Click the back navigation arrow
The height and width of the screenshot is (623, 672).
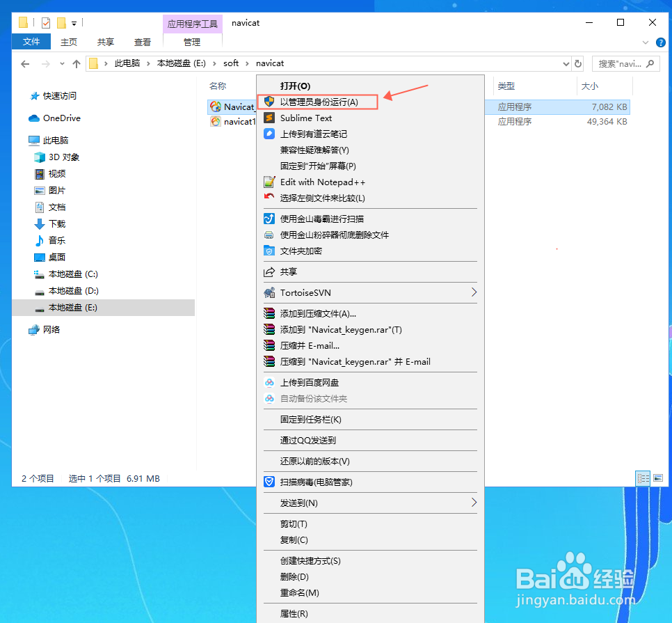(x=25, y=64)
